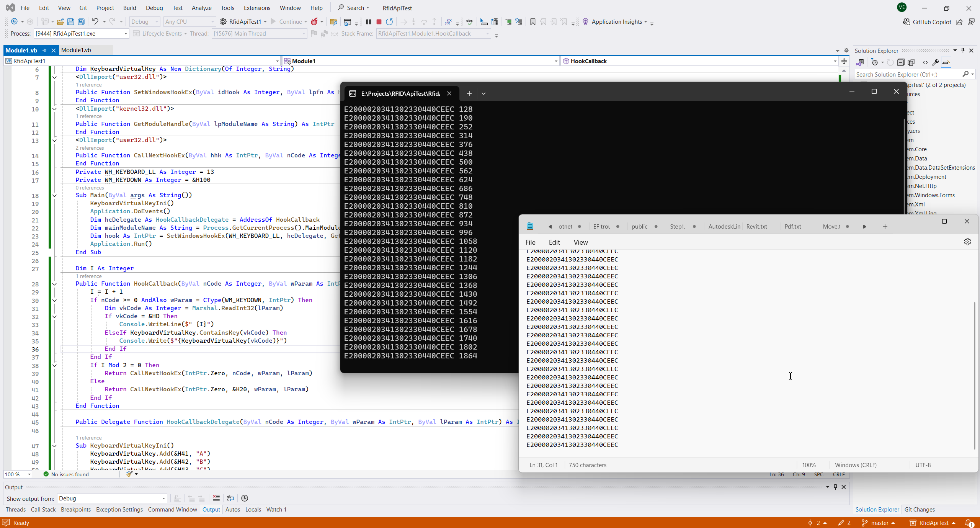The height and width of the screenshot is (528, 980).
Task: Click the GitHub Copilot icon
Action: tap(906, 22)
